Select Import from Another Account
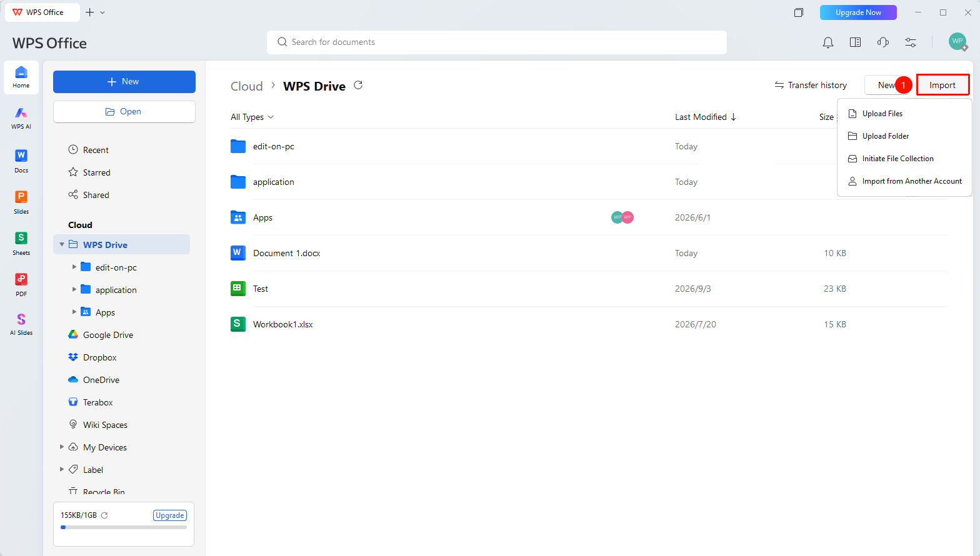Viewport: 980px width, 556px height. point(904,181)
